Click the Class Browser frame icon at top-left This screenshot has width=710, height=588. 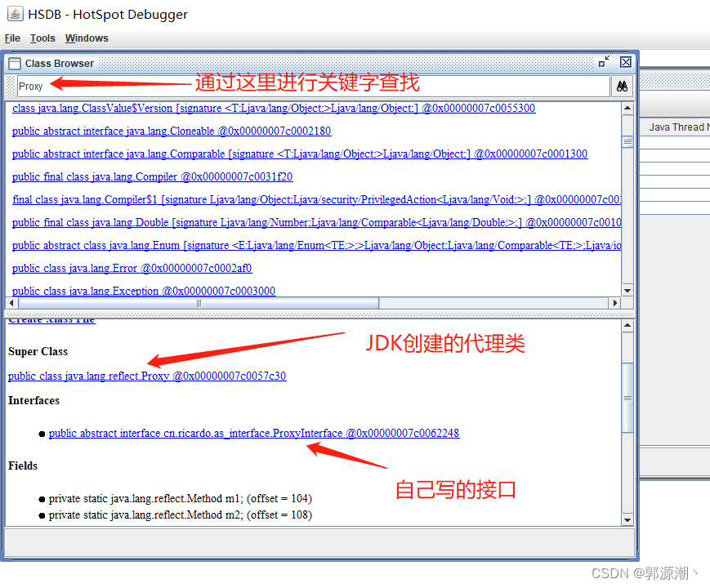click(14, 63)
